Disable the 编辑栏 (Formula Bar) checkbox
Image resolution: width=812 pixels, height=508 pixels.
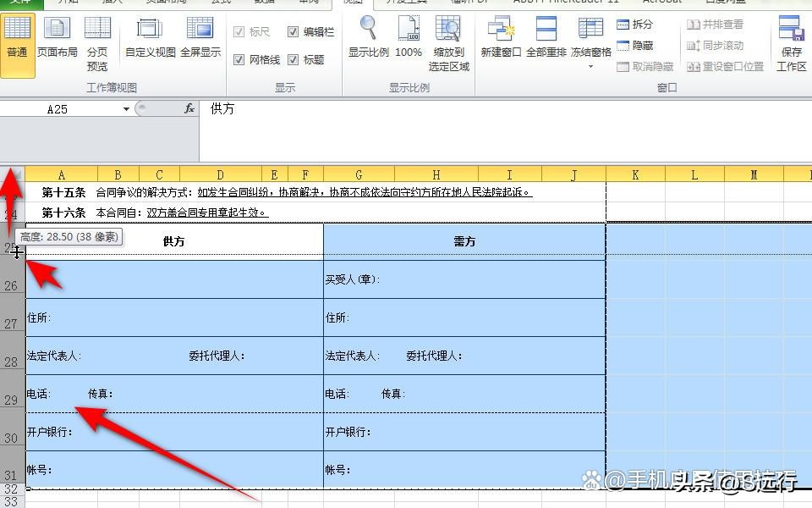[x=291, y=30]
